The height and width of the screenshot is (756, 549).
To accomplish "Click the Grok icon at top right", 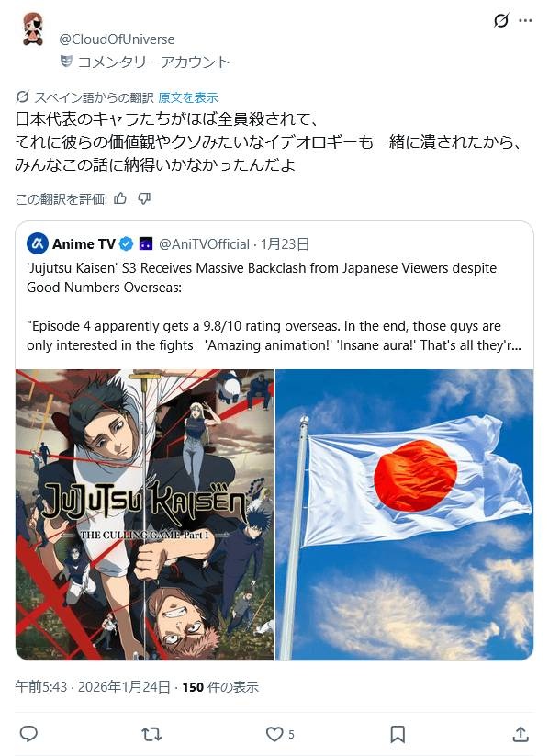I will pos(500,21).
